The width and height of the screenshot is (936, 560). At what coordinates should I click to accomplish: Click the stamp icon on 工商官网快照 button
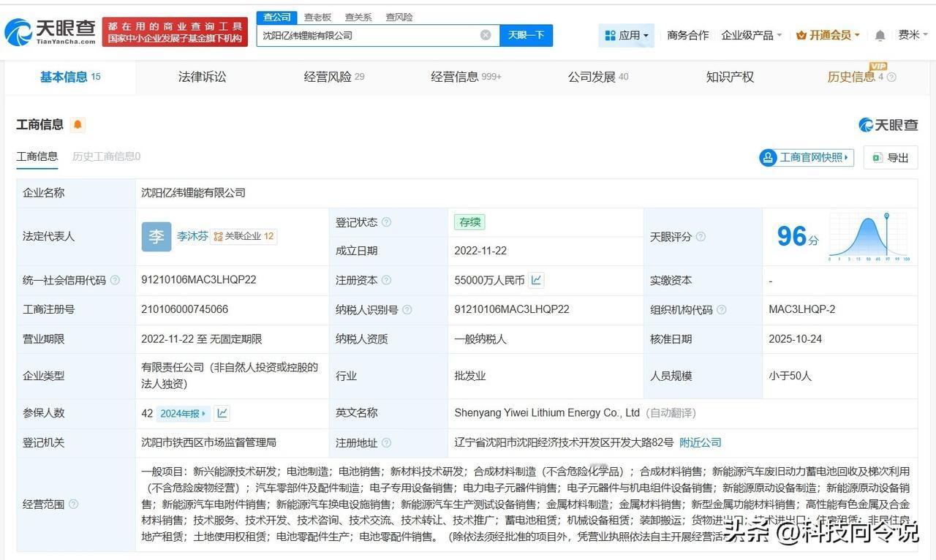pos(768,157)
